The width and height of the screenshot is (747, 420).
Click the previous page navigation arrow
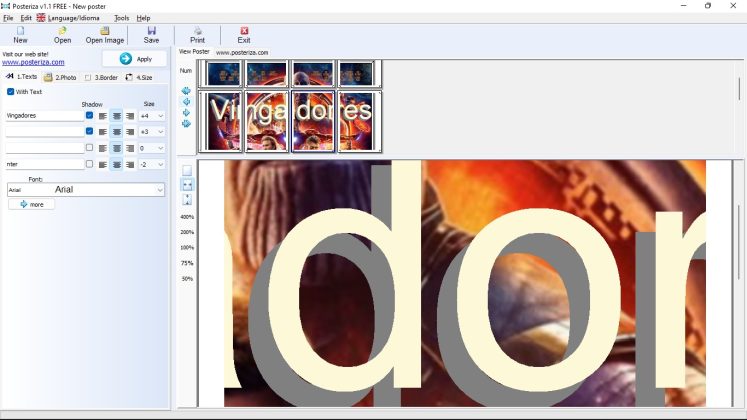186,101
